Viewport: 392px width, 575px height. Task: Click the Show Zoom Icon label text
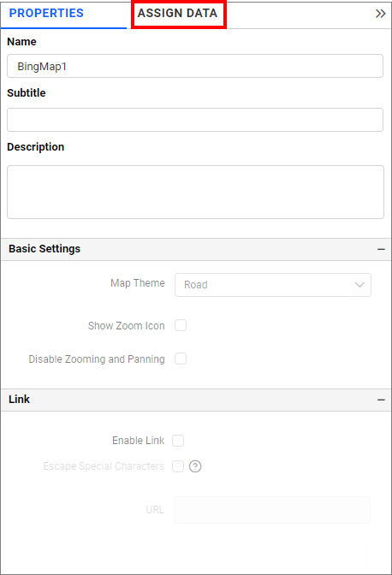pyautogui.click(x=127, y=326)
